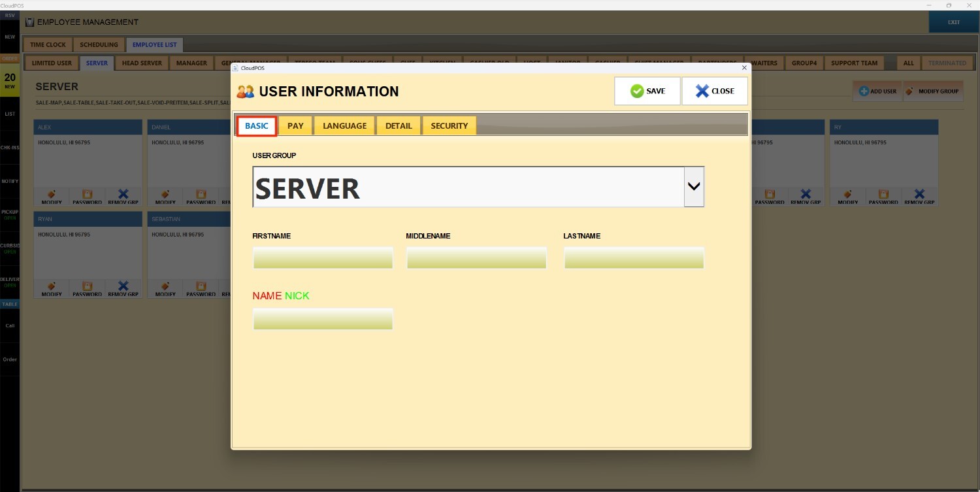Viewport: 980px width, 492px height.
Task: Click the Employee Management clipboard icon
Action: 29,22
